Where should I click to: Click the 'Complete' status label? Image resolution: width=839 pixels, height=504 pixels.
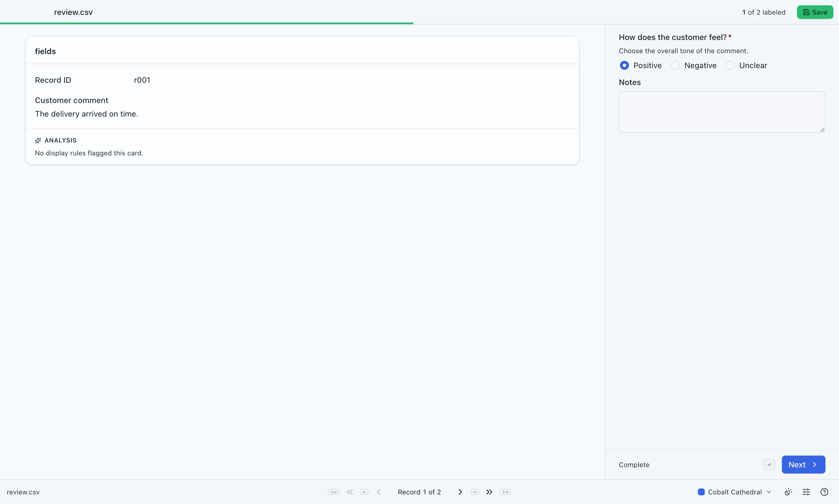[x=634, y=465]
